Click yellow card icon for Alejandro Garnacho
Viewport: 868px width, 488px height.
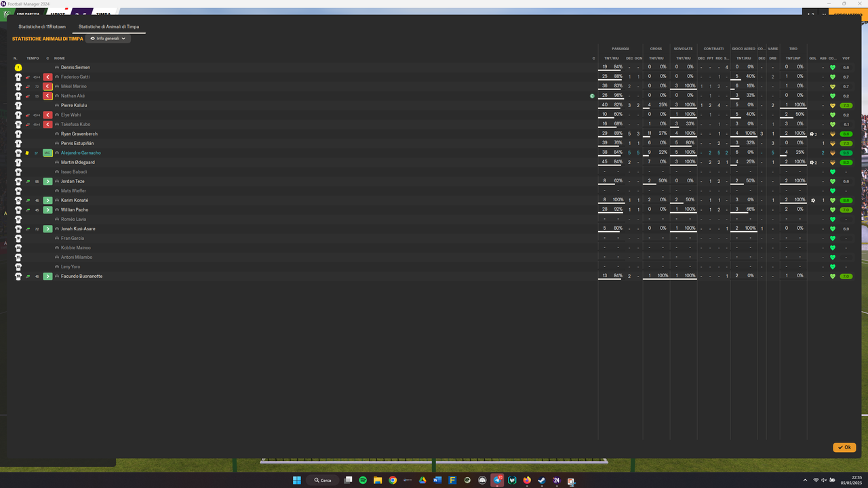pyautogui.click(x=27, y=153)
